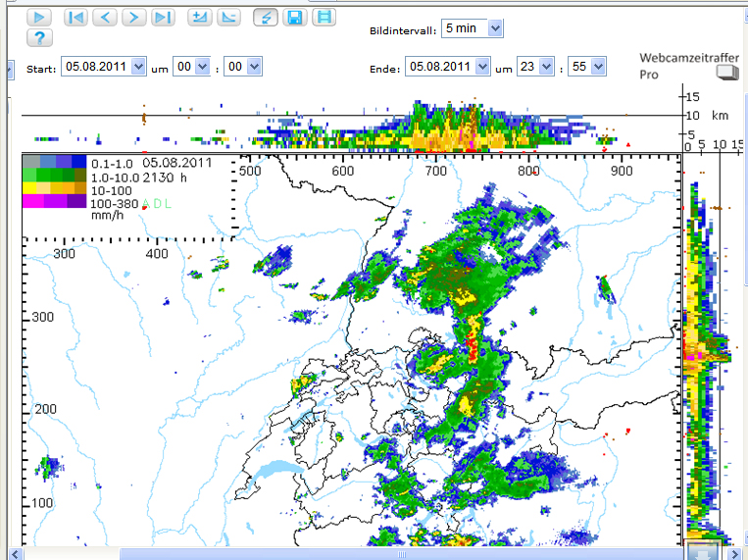Jump to the last radar frame
Viewport: 748px width, 560px height.
coord(164,17)
